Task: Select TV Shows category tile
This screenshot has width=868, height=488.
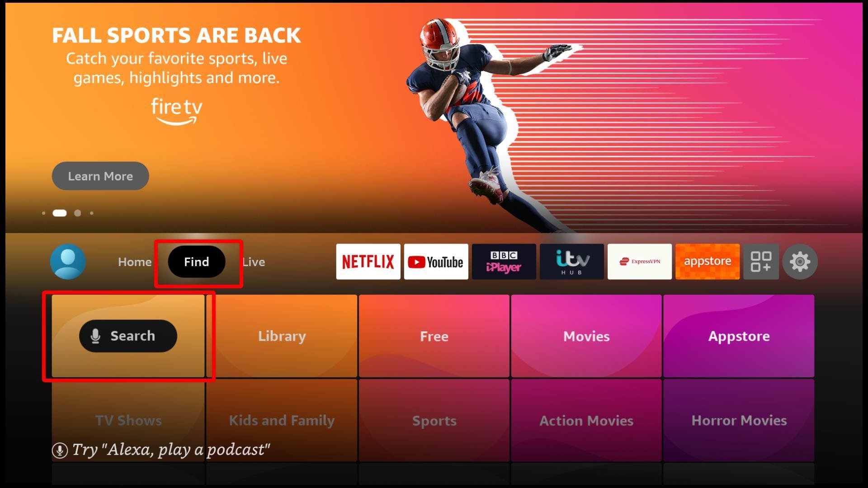Action: 128,421
